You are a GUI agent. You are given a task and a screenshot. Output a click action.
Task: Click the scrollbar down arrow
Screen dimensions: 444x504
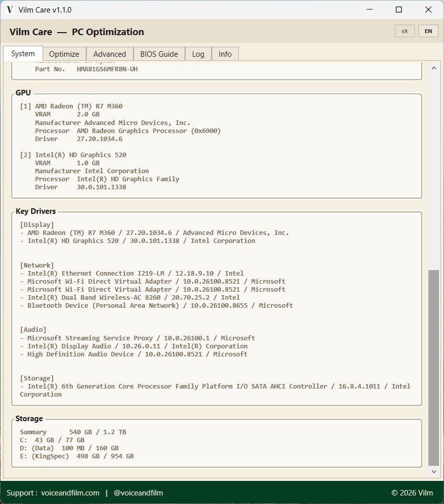point(434,471)
